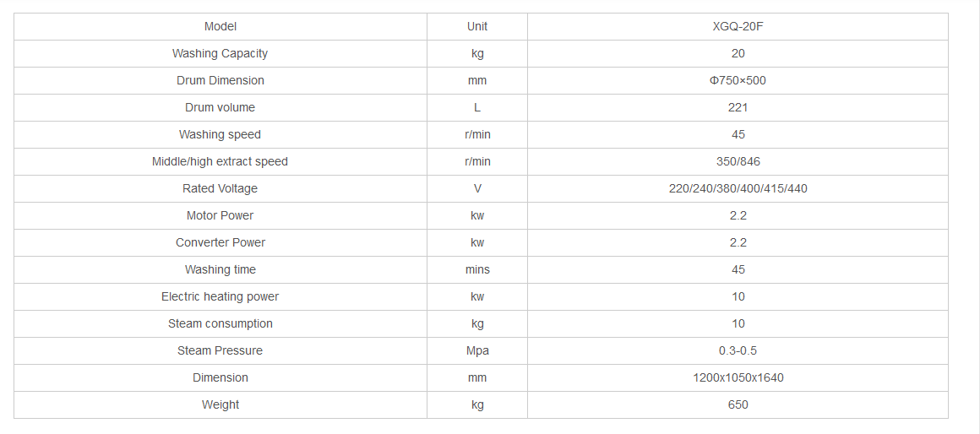Click the Model header cell
The height and width of the screenshot is (434, 980).
(x=220, y=26)
